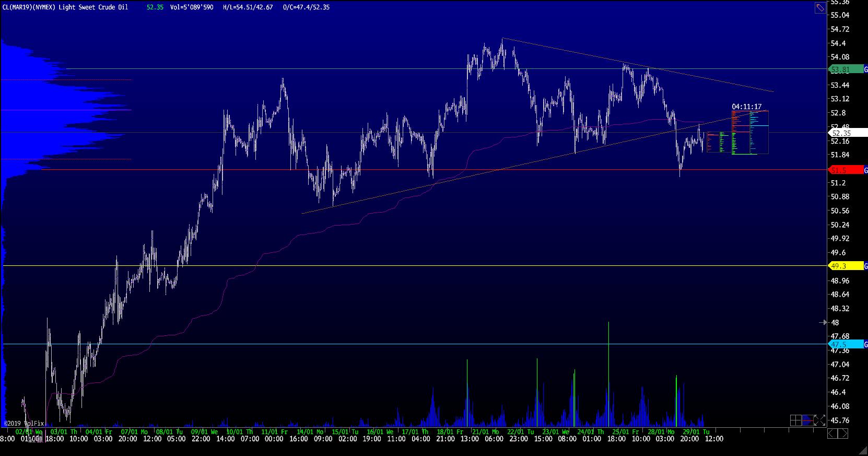Viewport: 868px width, 456px height.
Task: Click the CL(MAR19)(NYMEX) Light Sweet Crude Oil title
Action: tap(65, 7)
